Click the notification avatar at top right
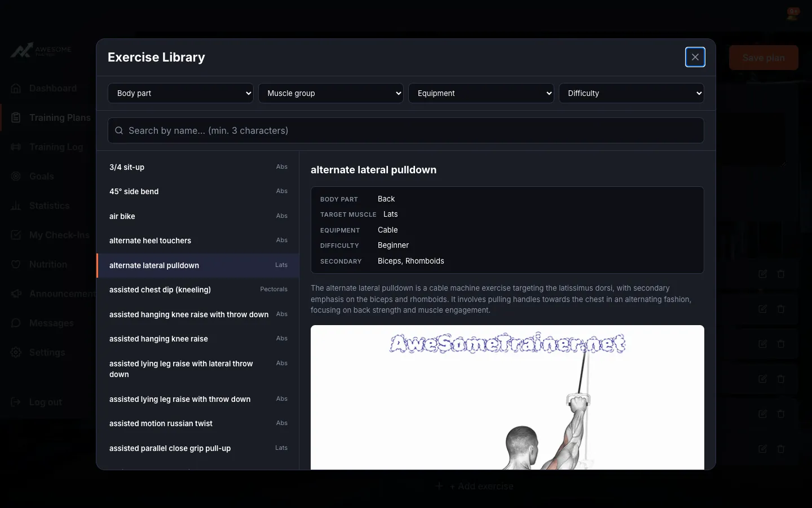 pos(793,14)
